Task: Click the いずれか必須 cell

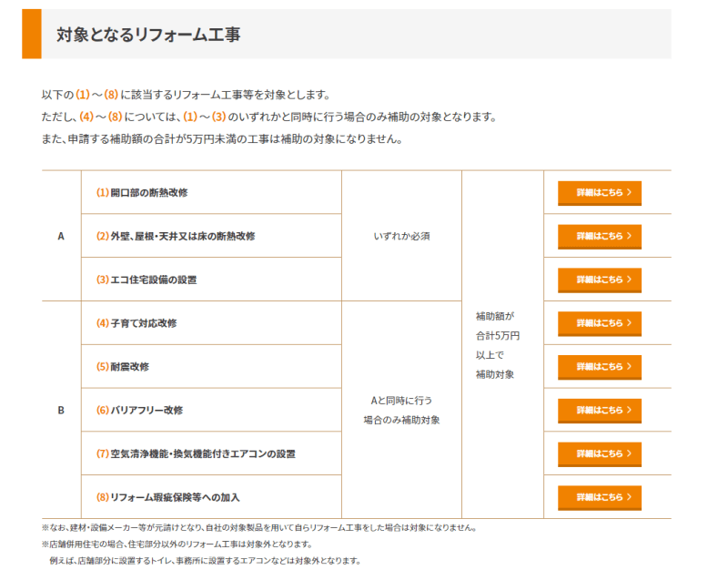Action: click(401, 236)
